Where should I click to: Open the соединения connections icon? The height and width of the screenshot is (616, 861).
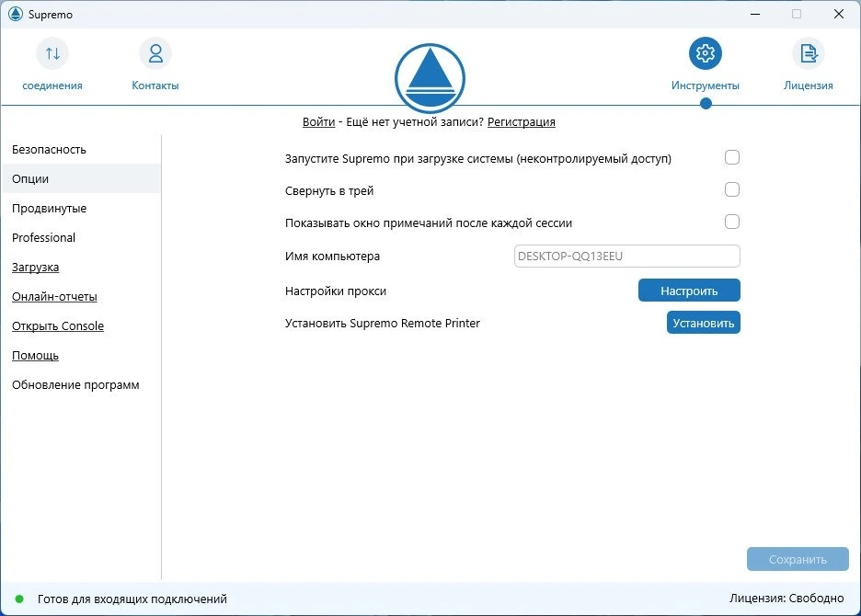(52, 53)
